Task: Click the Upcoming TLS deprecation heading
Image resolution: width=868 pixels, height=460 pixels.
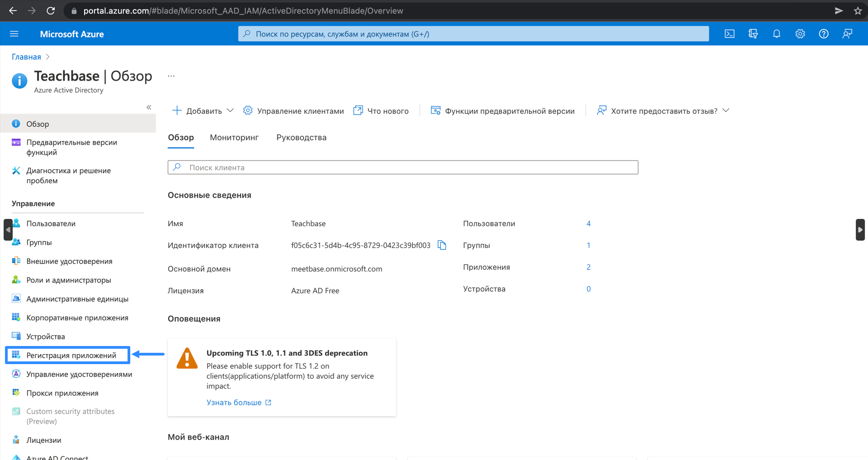Action: tap(287, 353)
